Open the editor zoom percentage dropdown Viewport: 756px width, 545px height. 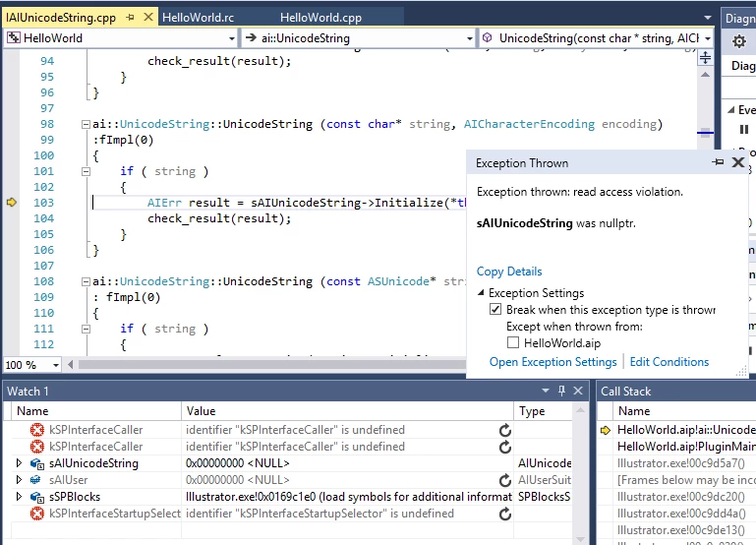click(56, 365)
